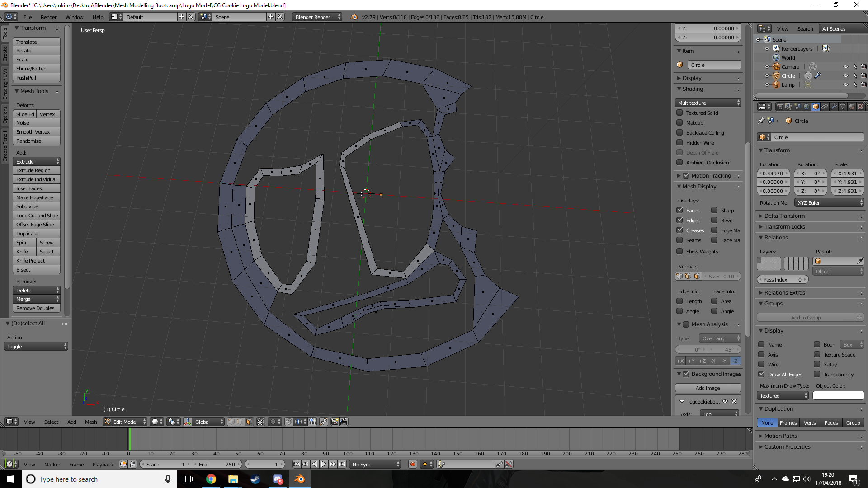The height and width of the screenshot is (488, 868).
Task: Open the Modifiers wrench tab in Properties
Action: (834, 107)
